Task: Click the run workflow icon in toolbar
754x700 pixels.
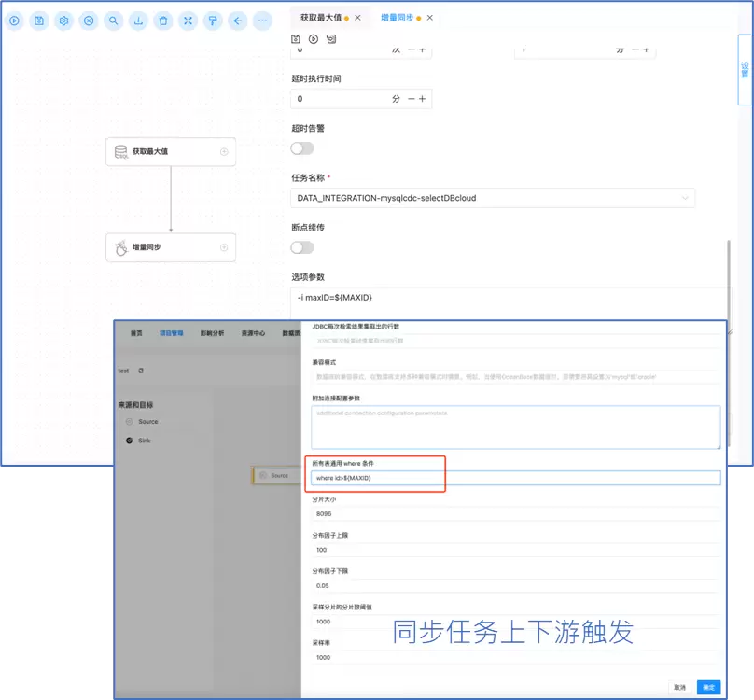Action: [x=15, y=21]
